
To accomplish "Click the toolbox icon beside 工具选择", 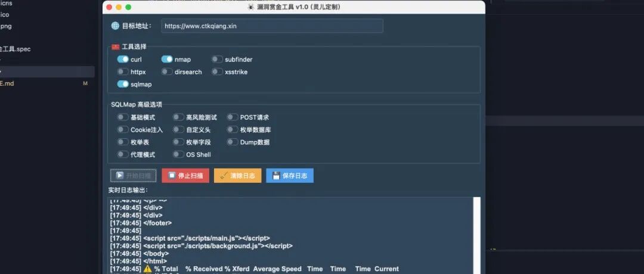I will pos(116,47).
